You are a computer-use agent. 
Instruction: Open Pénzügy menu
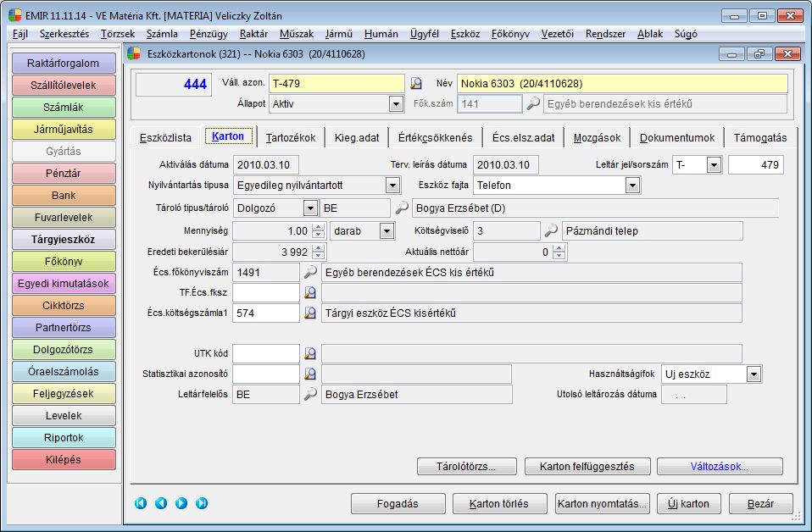(209, 34)
